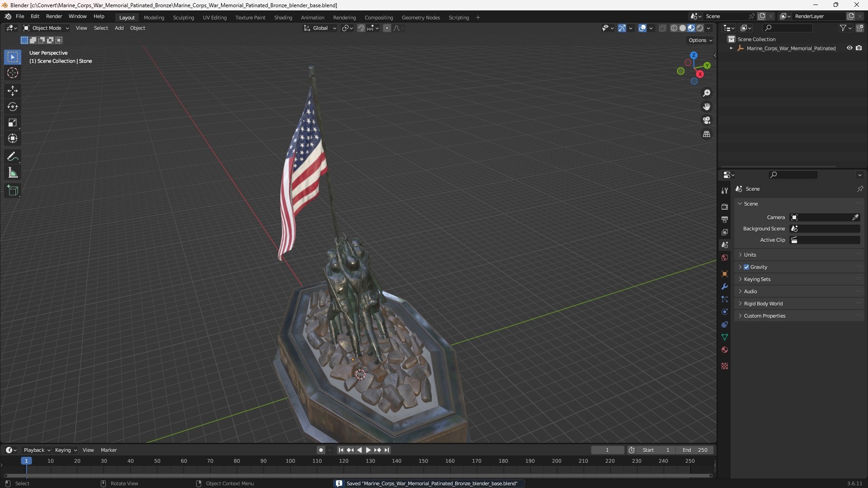This screenshot has height=488, width=868.
Task: Open the Texture properties tab
Action: coord(725,366)
